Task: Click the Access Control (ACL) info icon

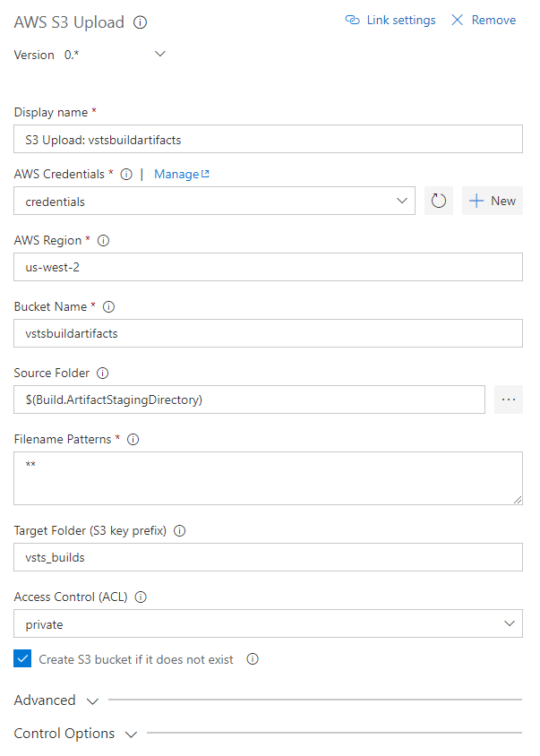Action: click(x=141, y=597)
